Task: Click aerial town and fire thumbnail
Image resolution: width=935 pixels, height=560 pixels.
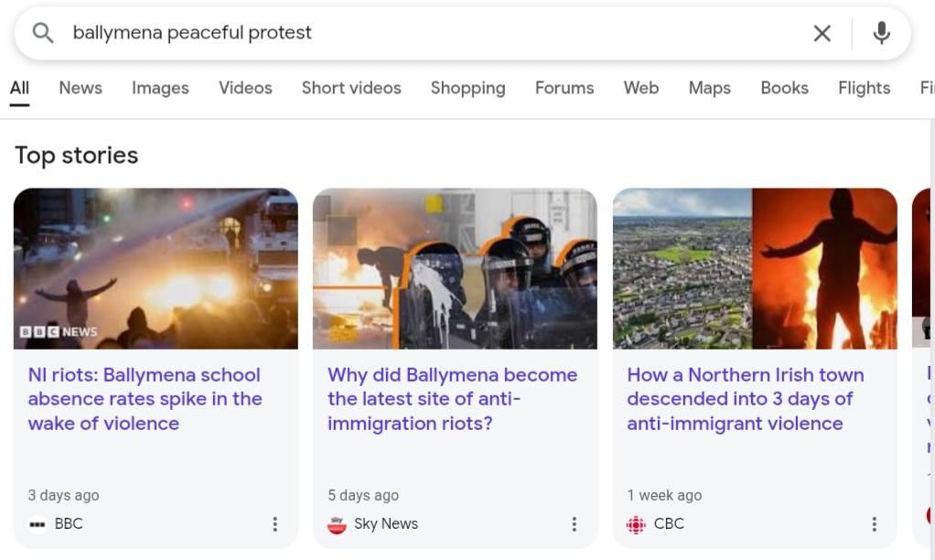Action: coord(755,269)
